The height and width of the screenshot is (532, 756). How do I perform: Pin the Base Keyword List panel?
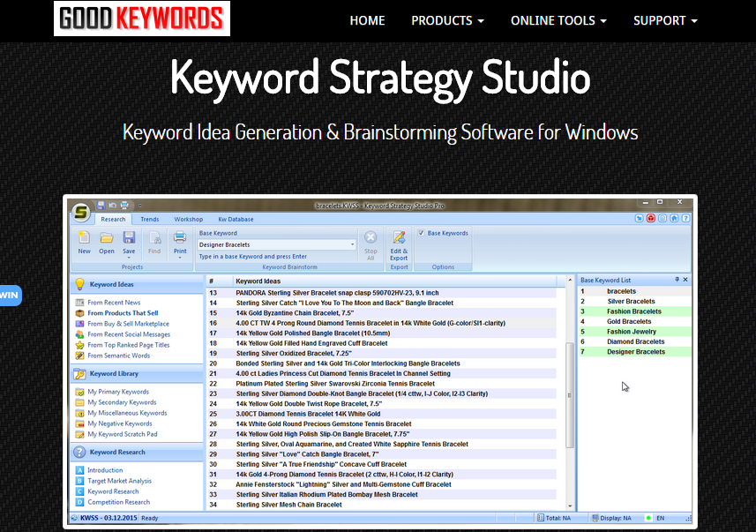[677, 280]
